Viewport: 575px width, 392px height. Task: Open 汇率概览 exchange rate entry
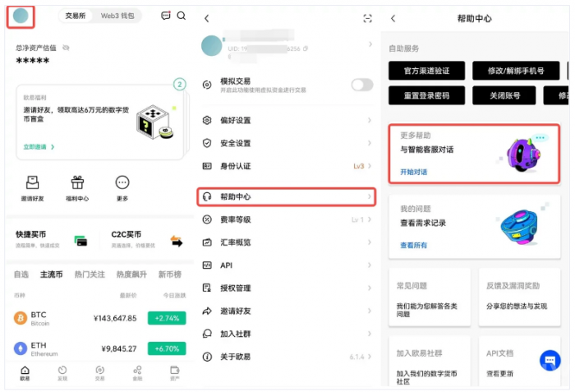pyautogui.click(x=287, y=242)
